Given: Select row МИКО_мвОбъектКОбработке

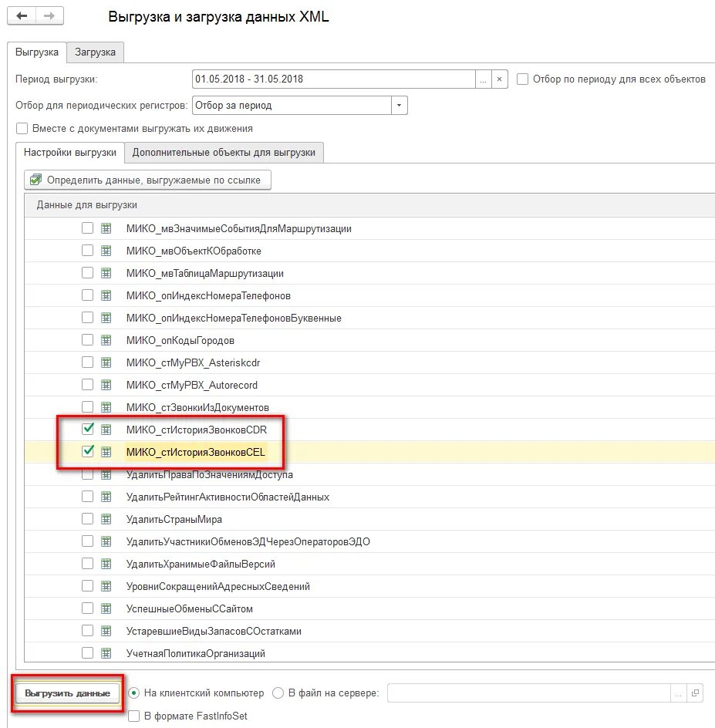Looking at the screenshot, I should pos(369,251).
